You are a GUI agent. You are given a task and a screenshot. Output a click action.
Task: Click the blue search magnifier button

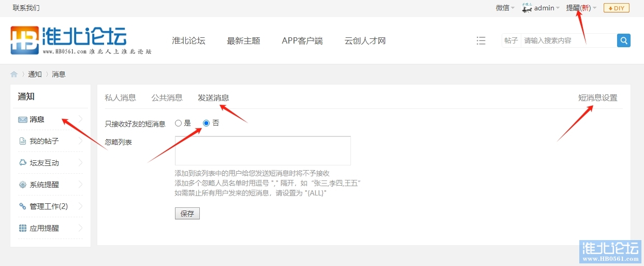pos(624,40)
